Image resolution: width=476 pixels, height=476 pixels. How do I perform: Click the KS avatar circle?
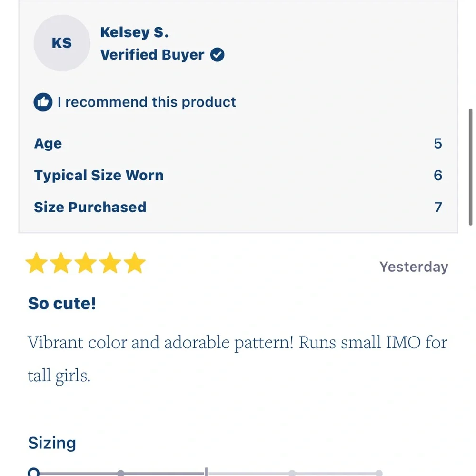(61, 43)
